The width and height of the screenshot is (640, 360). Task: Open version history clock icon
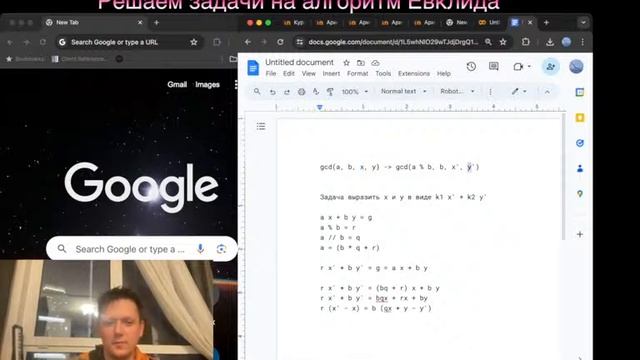(471, 67)
